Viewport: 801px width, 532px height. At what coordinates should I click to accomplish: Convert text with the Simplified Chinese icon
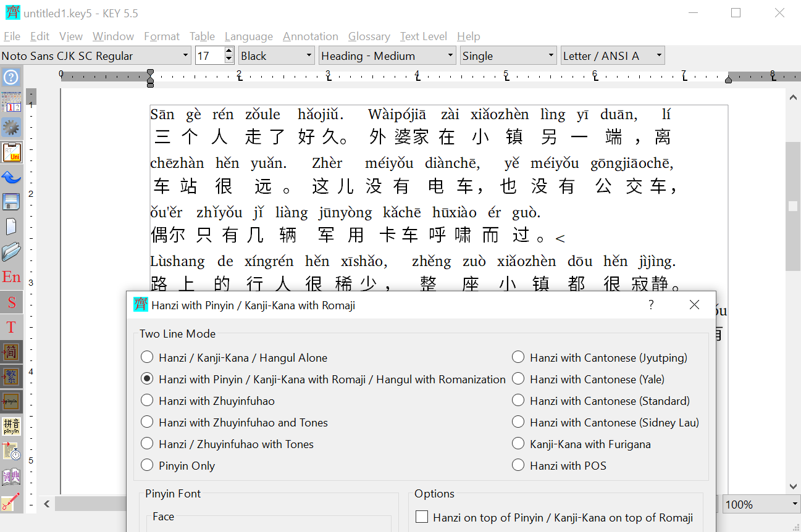point(11,351)
